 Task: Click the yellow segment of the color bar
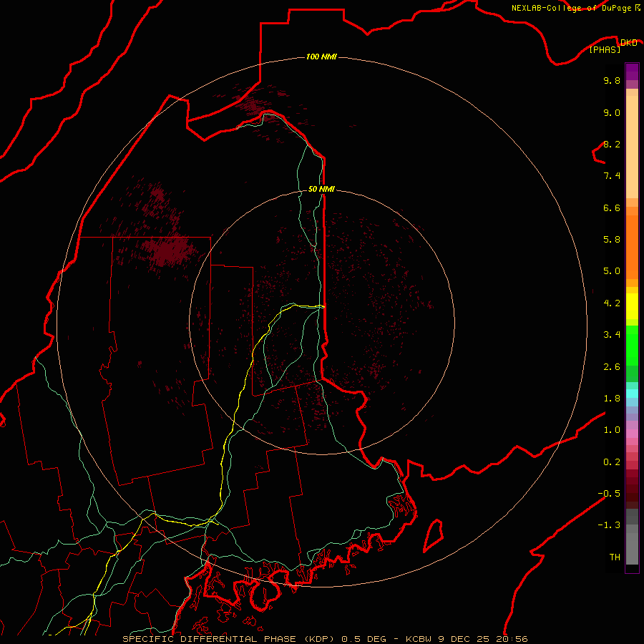tap(632, 306)
